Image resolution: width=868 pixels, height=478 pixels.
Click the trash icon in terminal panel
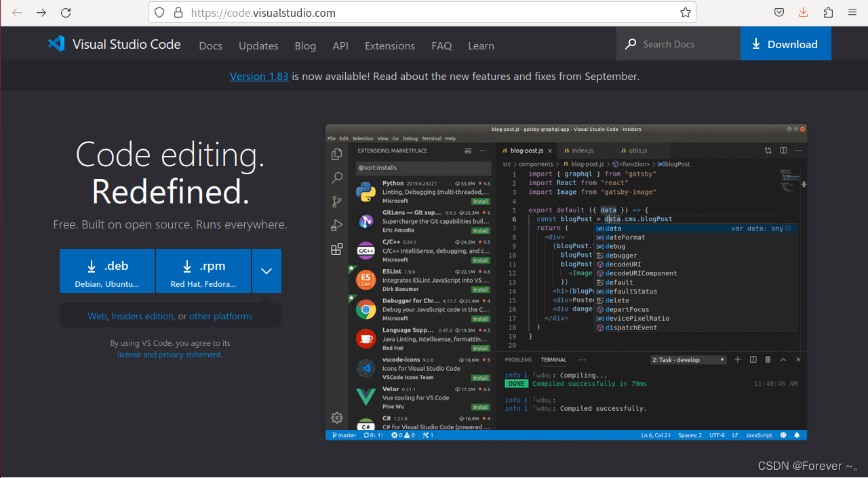pos(768,359)
